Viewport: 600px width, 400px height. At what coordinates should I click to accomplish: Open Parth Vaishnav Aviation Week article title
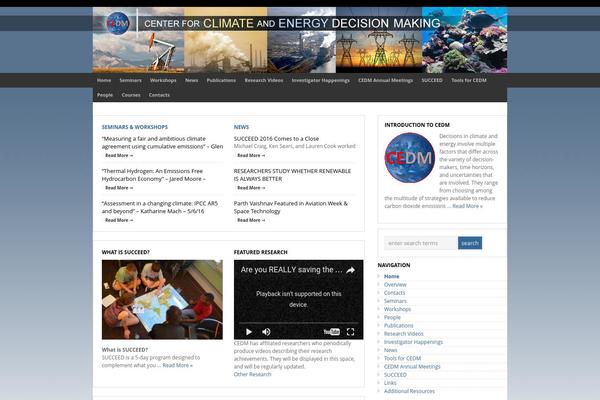click(x=291, y=207)
